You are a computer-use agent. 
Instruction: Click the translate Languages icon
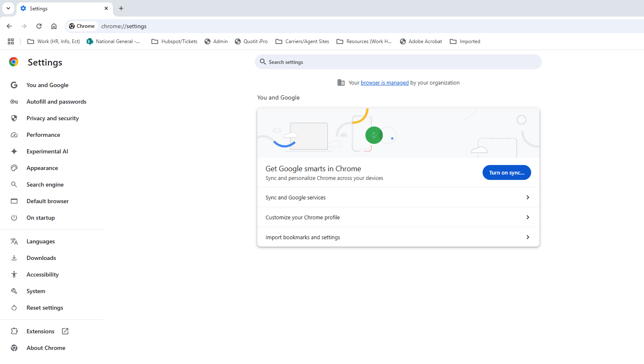[x=14, y=241]
